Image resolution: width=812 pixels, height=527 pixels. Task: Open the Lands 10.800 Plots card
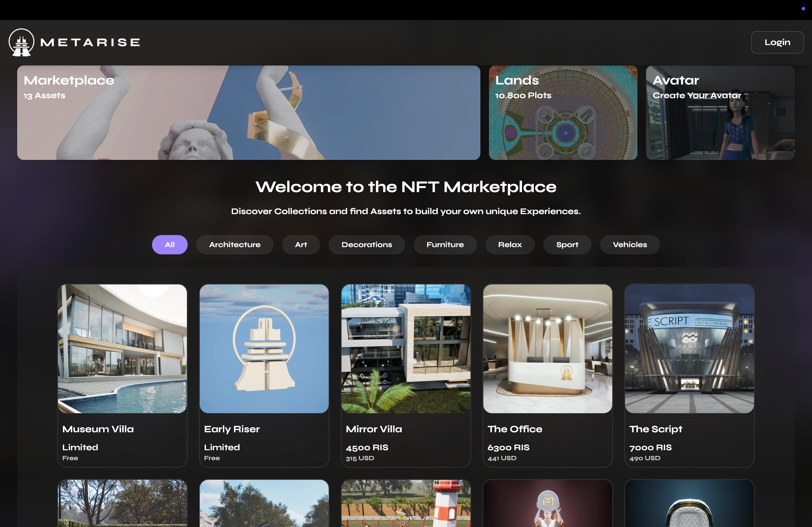(x=563, y=112)
